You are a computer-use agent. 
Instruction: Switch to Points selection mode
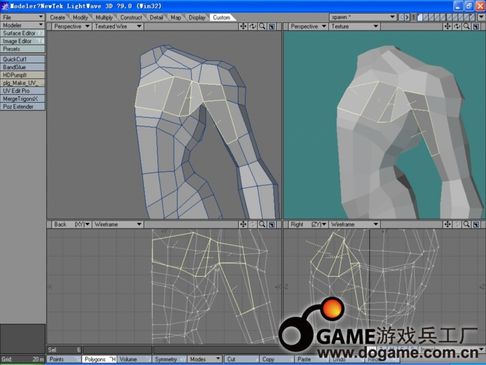coord(64,359)
